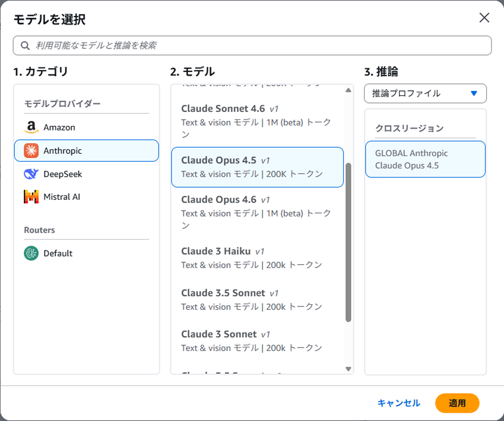Click the Default router brain icon
Image resolution: width=504 pixels, height=421 pixels.
click(x=31, y=253)
